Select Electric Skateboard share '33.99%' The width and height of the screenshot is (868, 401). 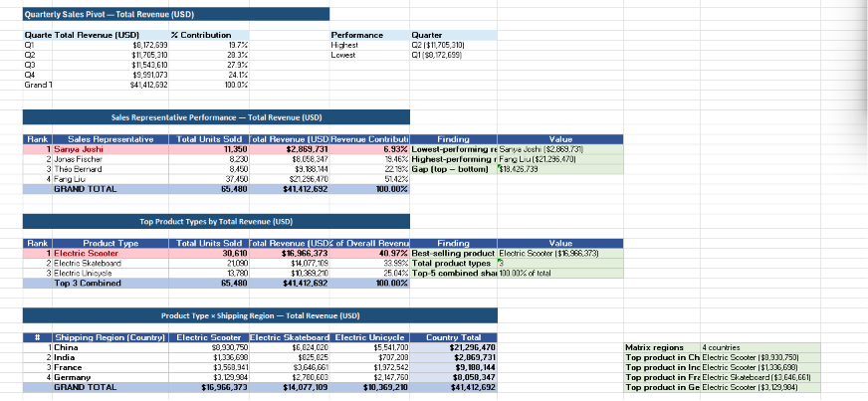pyautogui.click(x=369, y=264)
